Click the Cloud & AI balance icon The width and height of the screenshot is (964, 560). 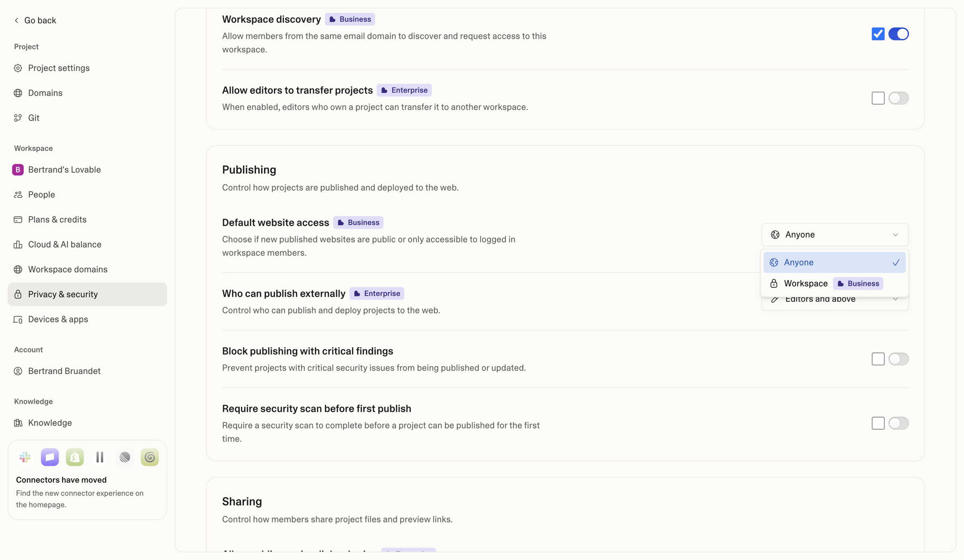pyautogui.click(x=18, y=244)
